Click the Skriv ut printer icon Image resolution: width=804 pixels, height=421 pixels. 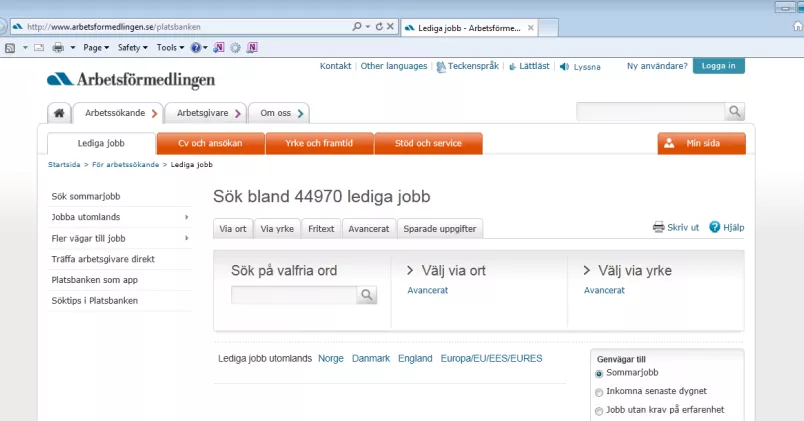[x=658, y=227]
